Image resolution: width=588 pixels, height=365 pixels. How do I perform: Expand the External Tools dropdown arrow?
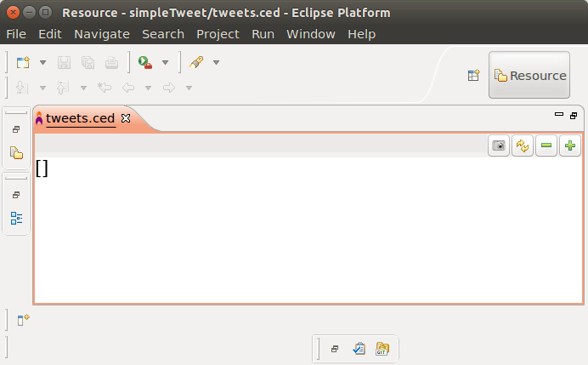[165, 62]
